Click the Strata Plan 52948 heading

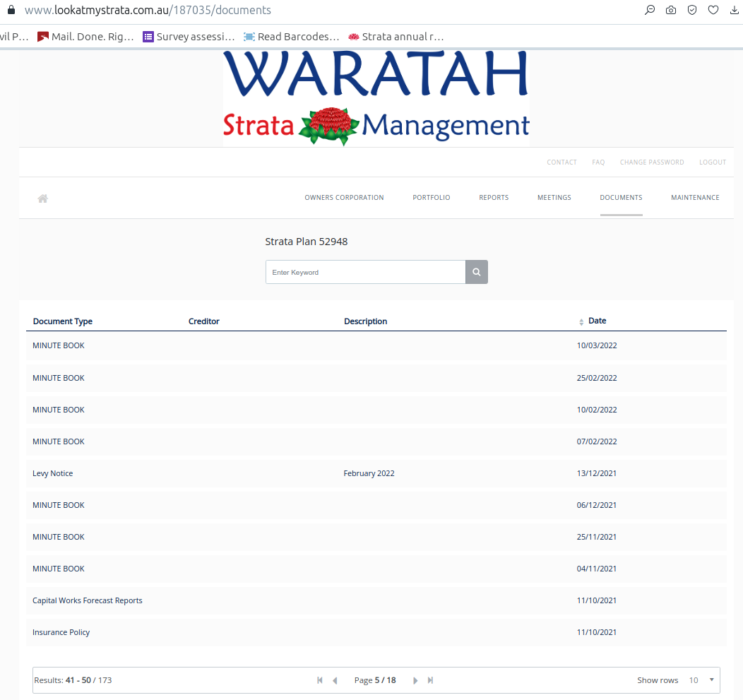pos(306,242)
